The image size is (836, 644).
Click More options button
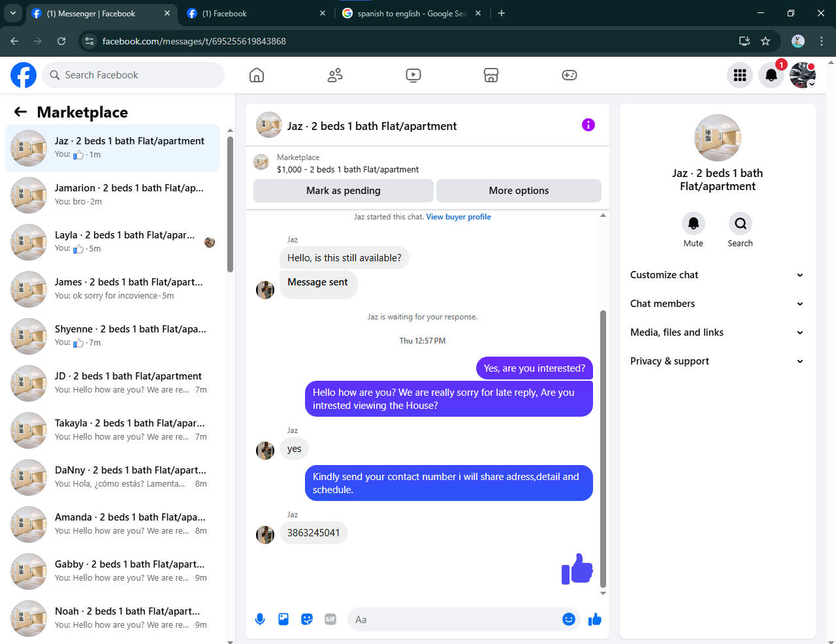pos(519,191)
